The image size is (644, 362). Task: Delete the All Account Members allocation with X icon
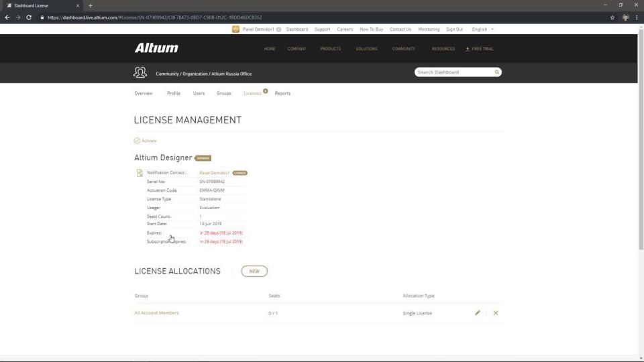coord(496,313)
